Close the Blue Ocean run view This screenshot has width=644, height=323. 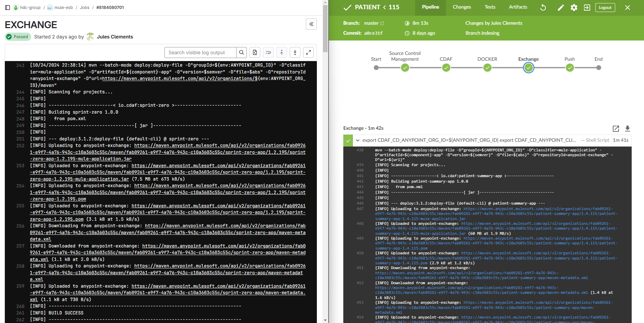pyautogui.click(x=628, y=8)
